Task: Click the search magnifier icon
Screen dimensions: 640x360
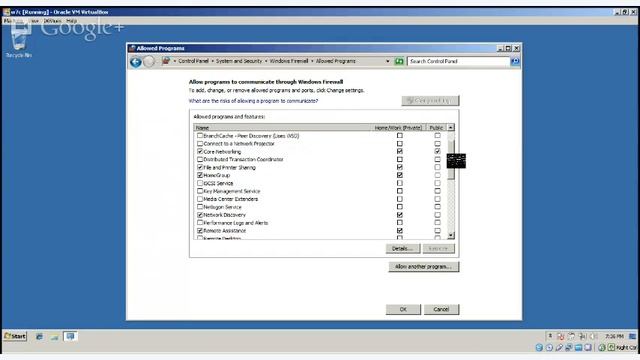Action: point(515,61)
